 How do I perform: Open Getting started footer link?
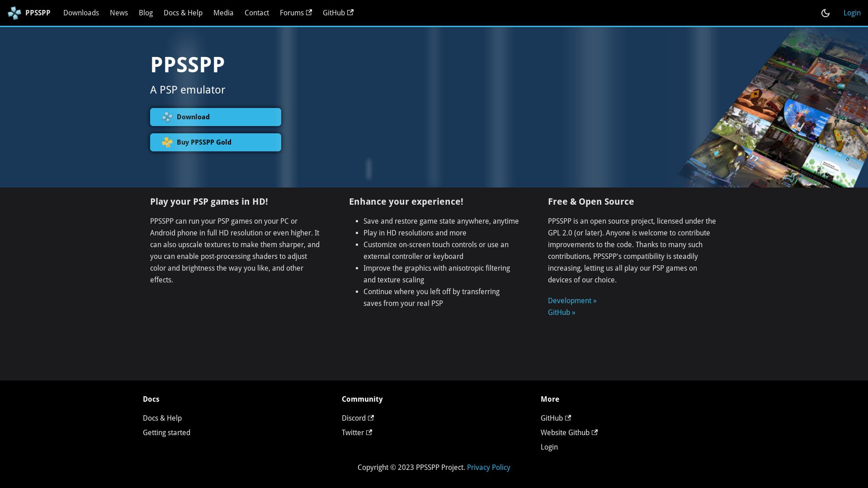[166, 433]
